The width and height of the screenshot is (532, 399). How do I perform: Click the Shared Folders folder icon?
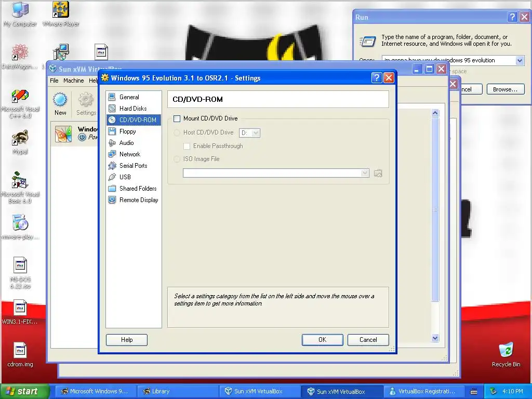(112, 189)
